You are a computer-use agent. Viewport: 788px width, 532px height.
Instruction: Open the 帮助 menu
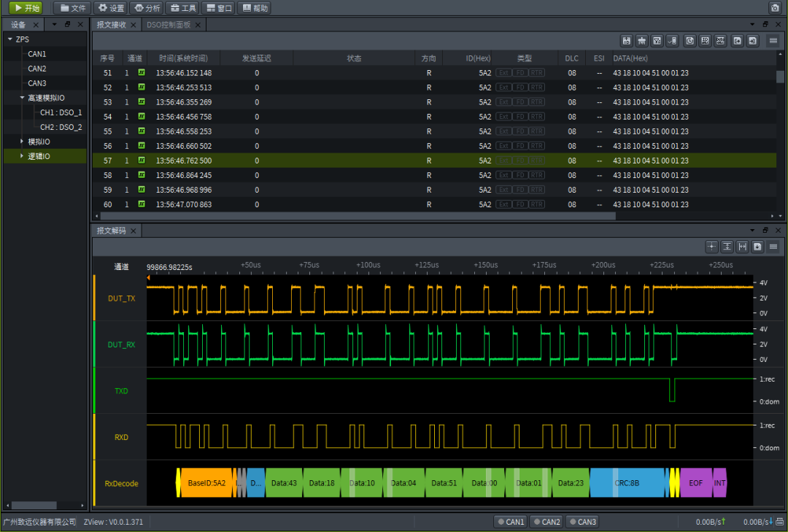[x=255, y=8]
